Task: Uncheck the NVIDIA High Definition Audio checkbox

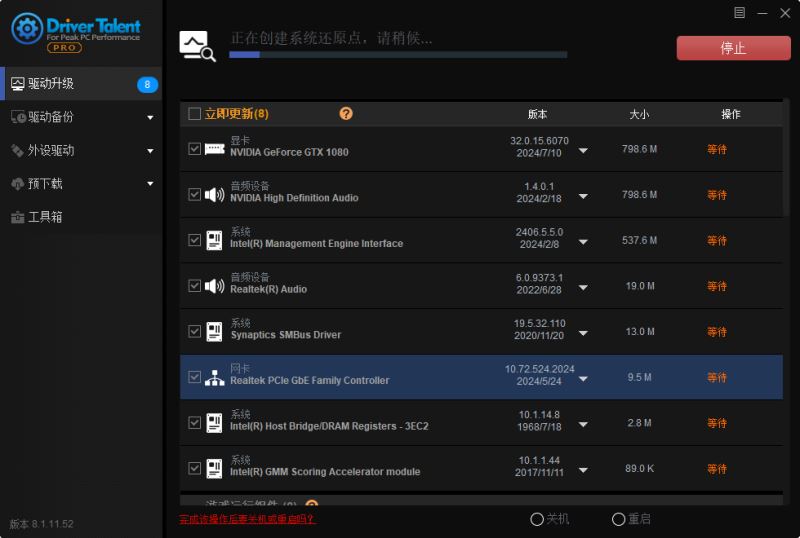Action: (x=194, y=194)
